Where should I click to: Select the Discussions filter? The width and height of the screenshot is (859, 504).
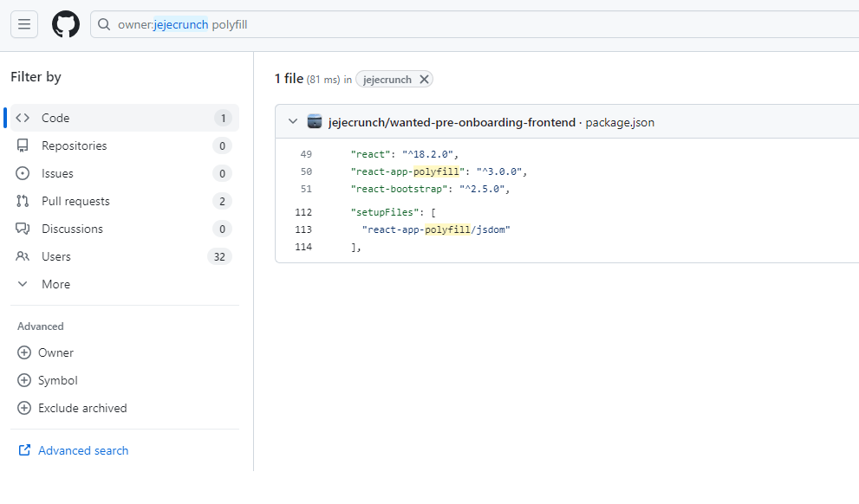click(125, 229)
